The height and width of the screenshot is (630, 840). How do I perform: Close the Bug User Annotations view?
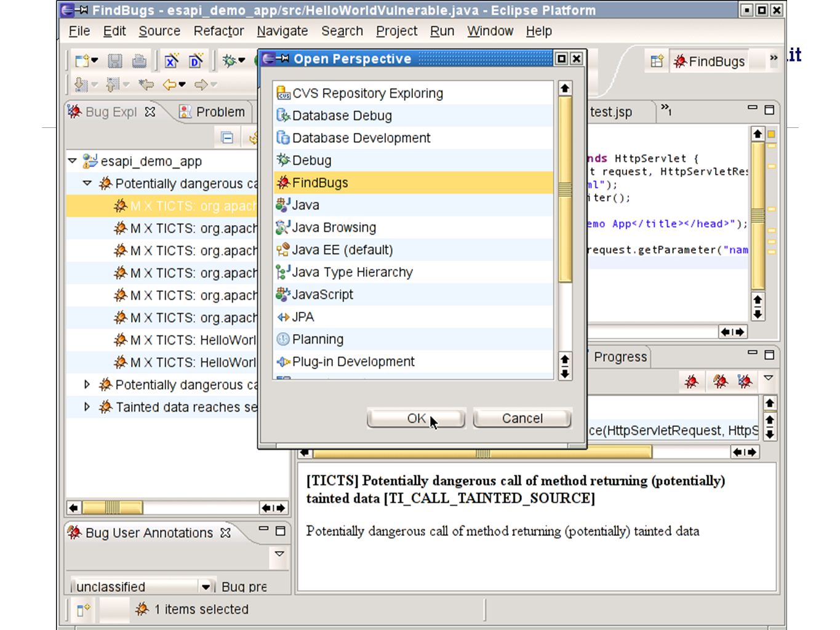coord(226,533)
